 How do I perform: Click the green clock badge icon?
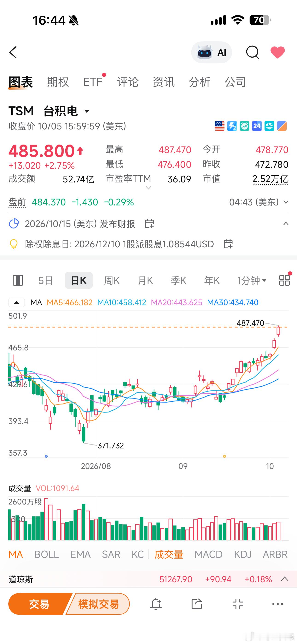(244, 126)
